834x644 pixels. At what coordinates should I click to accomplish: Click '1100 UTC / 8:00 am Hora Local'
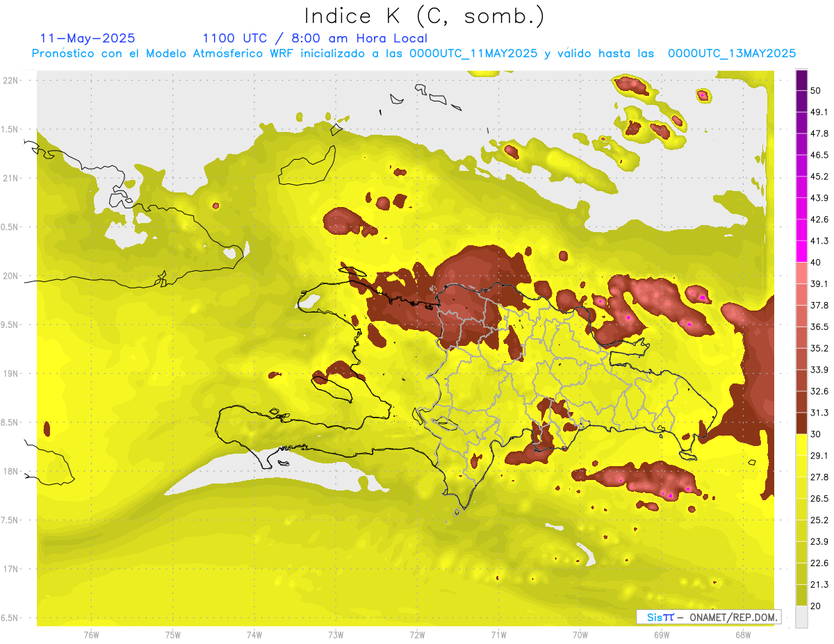(x=314, y=39)
